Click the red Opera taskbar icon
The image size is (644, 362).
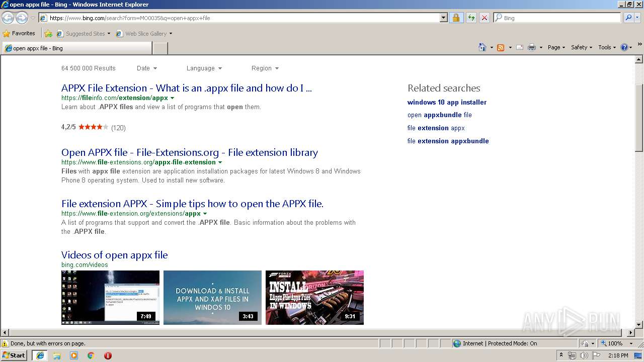click(108, 355)
